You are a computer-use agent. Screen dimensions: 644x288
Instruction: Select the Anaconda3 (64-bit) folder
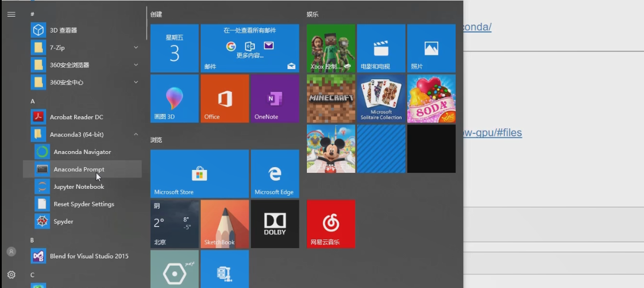[82, 135]
